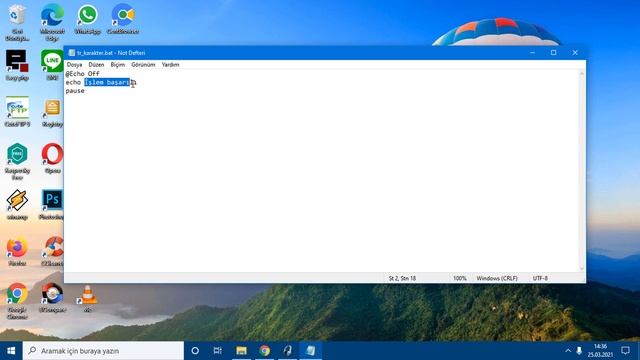Screen dimensions: 640x360
Task: Click the '@Echo Off' line in Notepad
Action: point(82,73)
